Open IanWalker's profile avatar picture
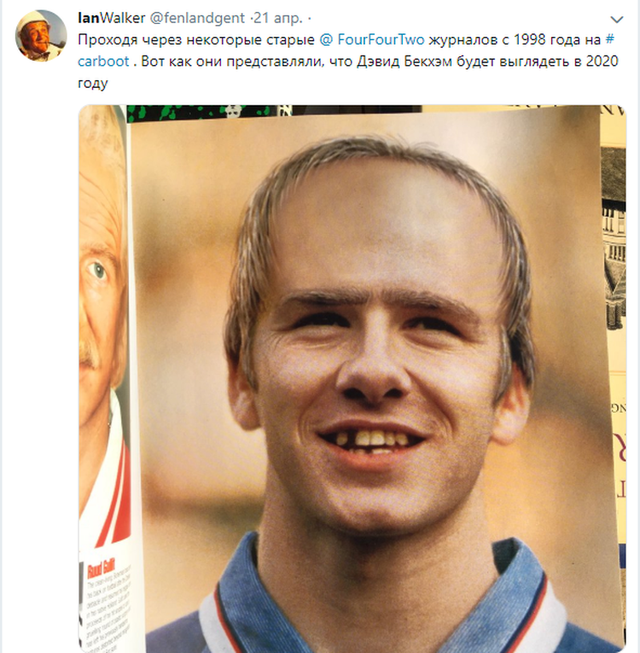 coord(41,36)
